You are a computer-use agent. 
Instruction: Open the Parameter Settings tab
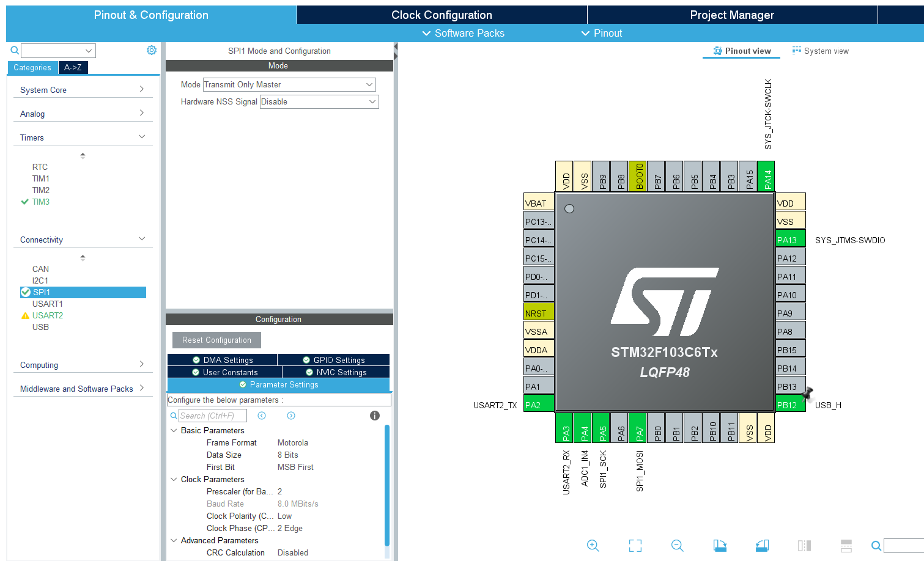[278, 384]
